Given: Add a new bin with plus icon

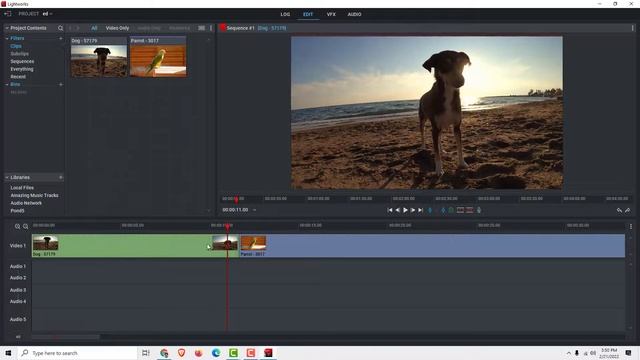Looking at the screenshot, I should coord(61,84).
